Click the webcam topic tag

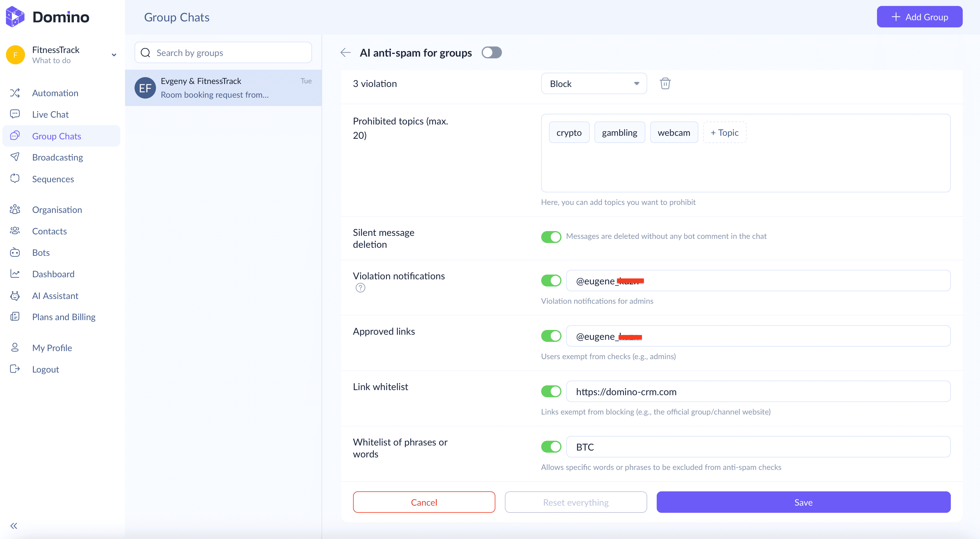(674, 133)
